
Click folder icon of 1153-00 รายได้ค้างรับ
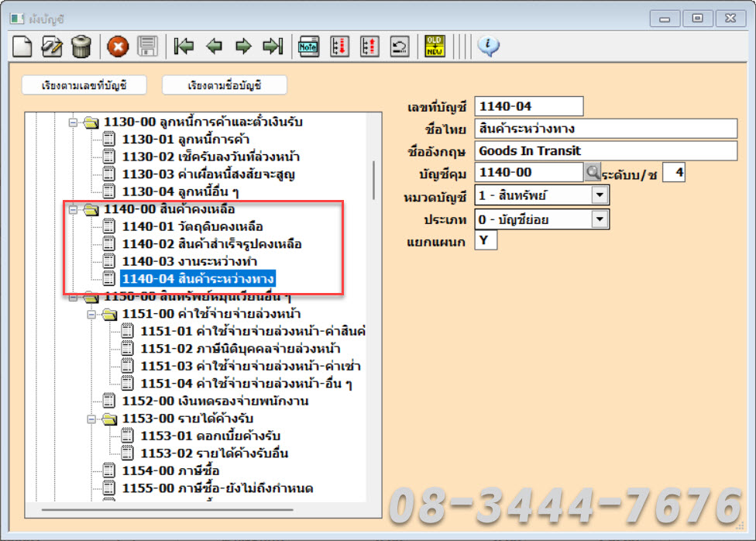(109, 419)
